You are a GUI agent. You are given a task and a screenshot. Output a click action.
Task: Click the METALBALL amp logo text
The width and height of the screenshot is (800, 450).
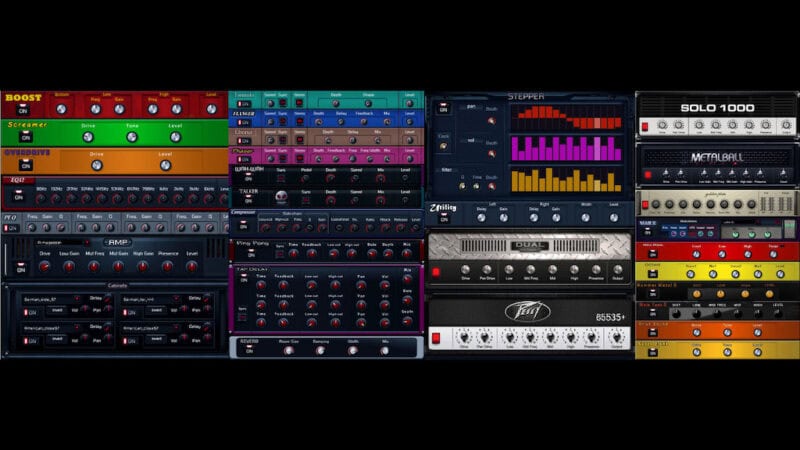[x=717, y=157]
